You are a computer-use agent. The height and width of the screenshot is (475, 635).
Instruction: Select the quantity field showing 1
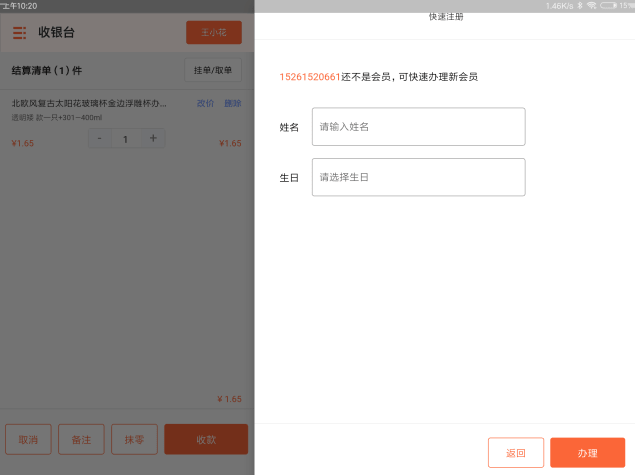[126, 139]
